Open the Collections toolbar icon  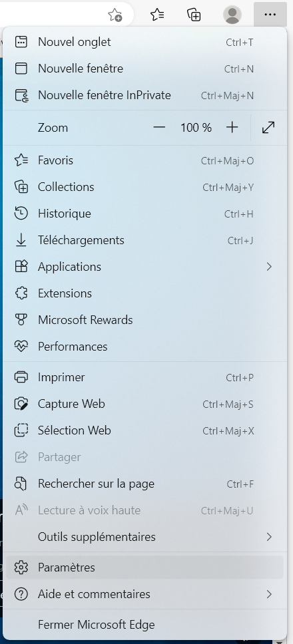tap(194, 15)
